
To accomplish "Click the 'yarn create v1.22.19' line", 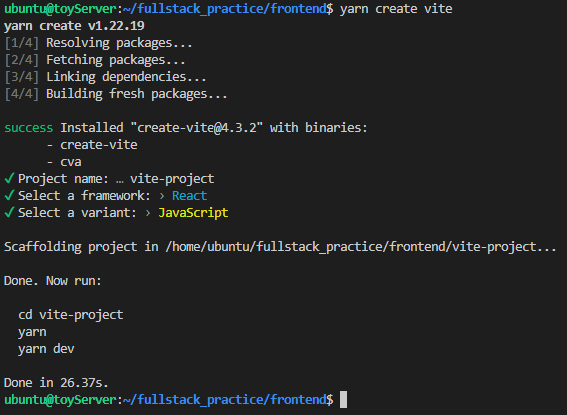I will [74, 26].
